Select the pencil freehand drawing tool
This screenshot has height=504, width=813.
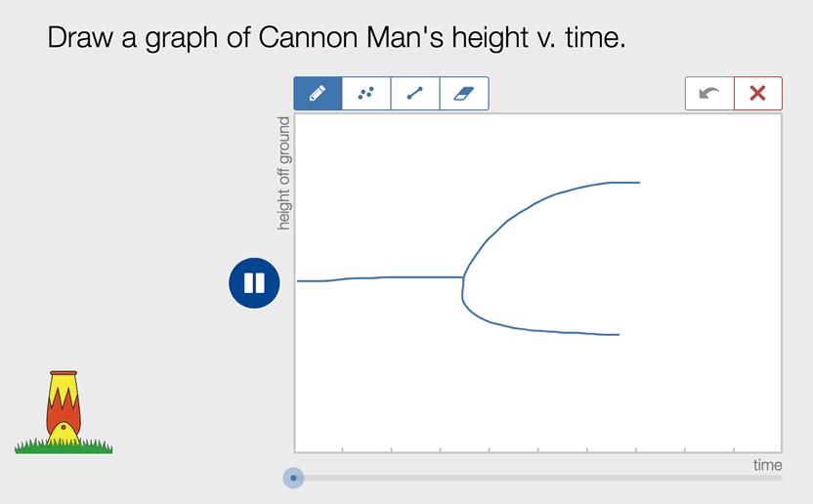tap(318, 94)
